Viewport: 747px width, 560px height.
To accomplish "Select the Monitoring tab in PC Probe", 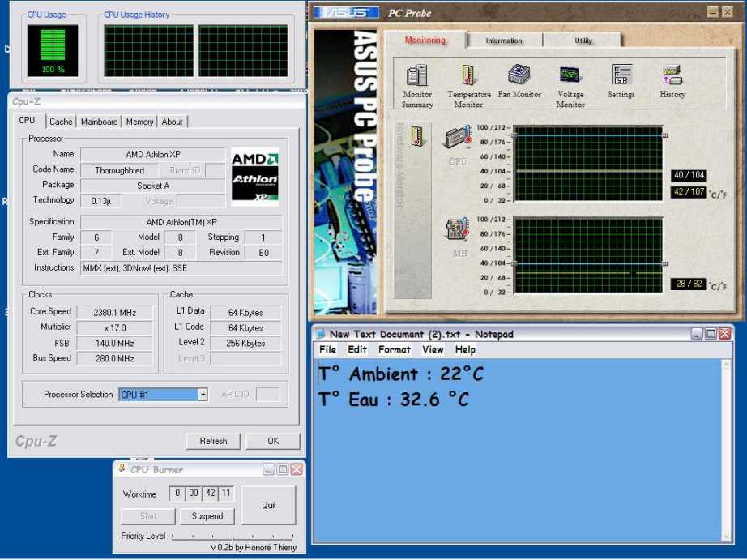I will 425,40.
